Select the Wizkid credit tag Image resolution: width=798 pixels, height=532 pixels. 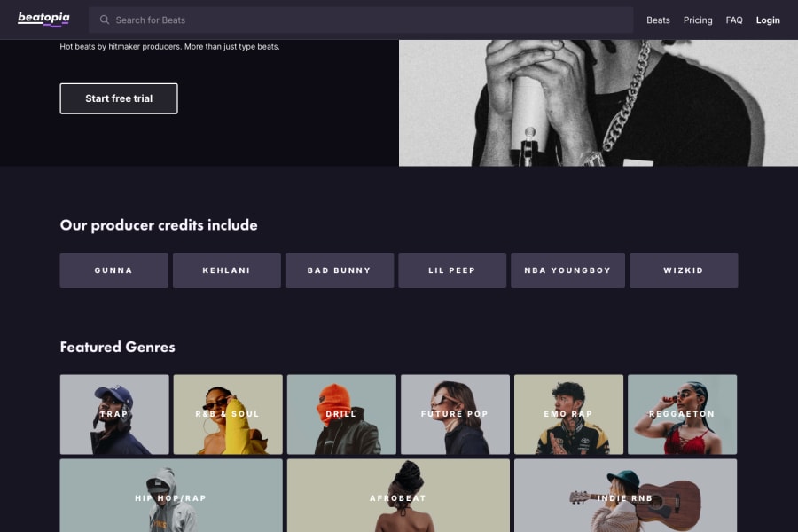pos(684,270)
